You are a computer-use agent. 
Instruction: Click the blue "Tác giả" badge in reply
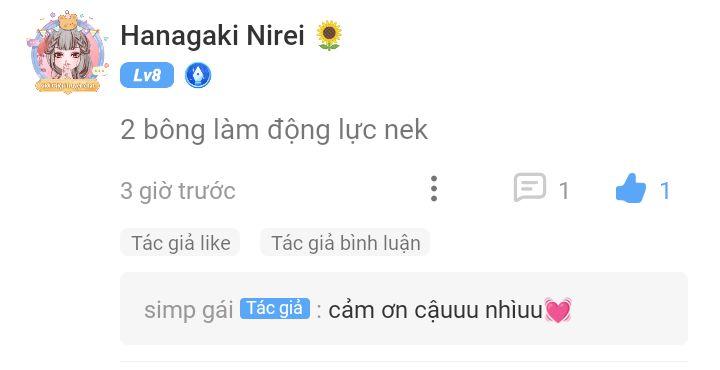275,308
